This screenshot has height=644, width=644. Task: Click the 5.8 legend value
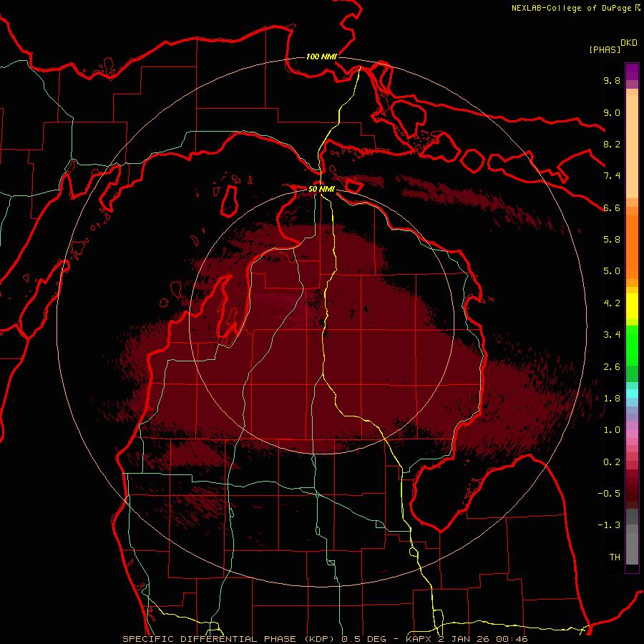coord(612,240)
